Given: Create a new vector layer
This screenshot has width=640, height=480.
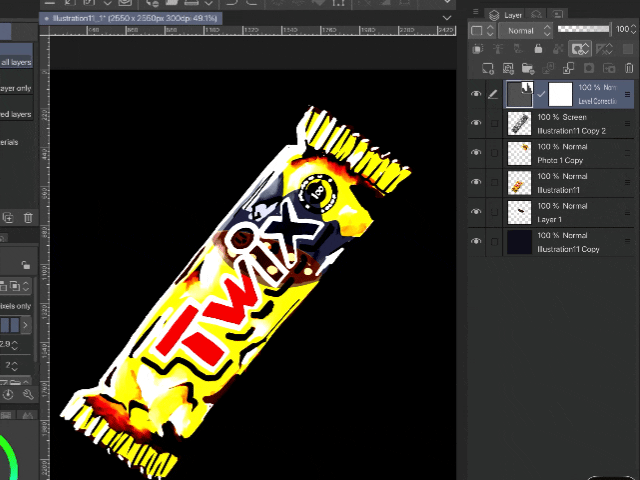Looking at the screenshot, I should coord(508,69).
